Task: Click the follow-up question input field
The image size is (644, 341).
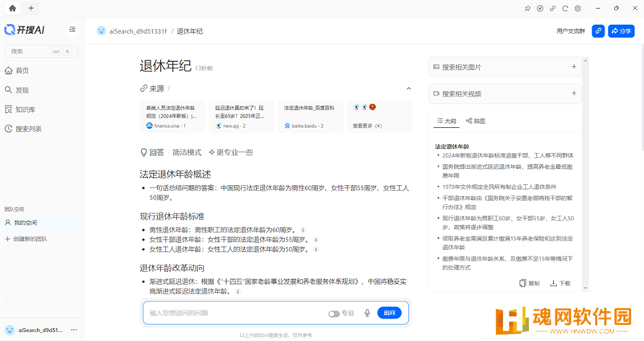Action: pos(236,313)
